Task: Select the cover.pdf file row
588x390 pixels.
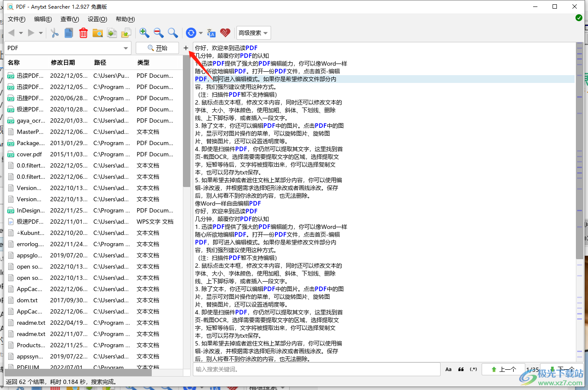Action: click(x=93, y=154)
